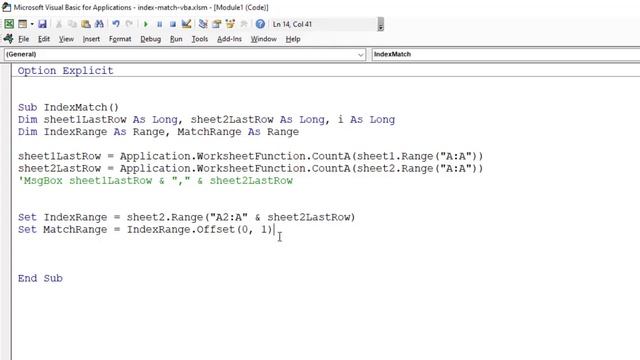Image resolution: width=640 pixels, height=360 pixels.
Task: Open Find with the binoculars icon
Action: (99, 24)
